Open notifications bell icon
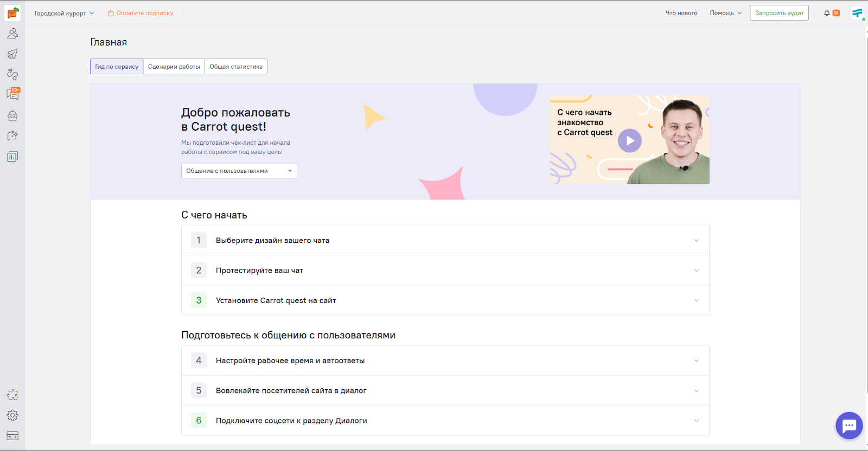Image resolution: width=868 pixels, height=451 pixels. pyautogui.click(x=827, y=13)
